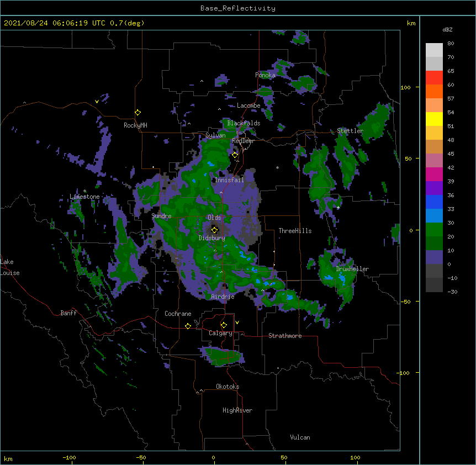Pick the blue 33-36 dBZ legend swatch
The height and width of the screenshot is (465, 476).
click(434, 202)
